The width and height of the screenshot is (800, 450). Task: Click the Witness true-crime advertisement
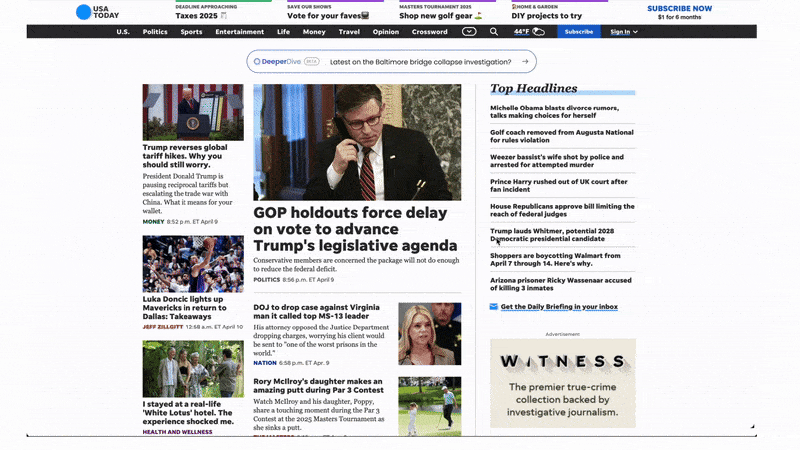coord(563,383)
